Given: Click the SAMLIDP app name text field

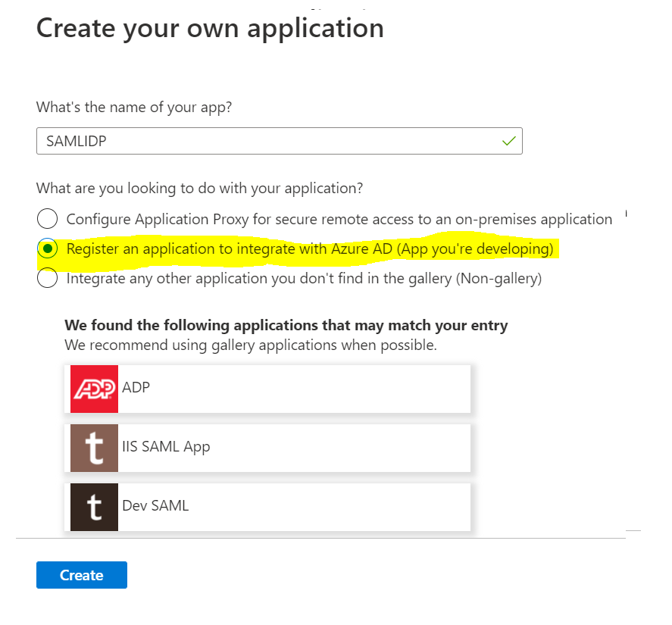Looking at the screenshot, I should point(279,141).
